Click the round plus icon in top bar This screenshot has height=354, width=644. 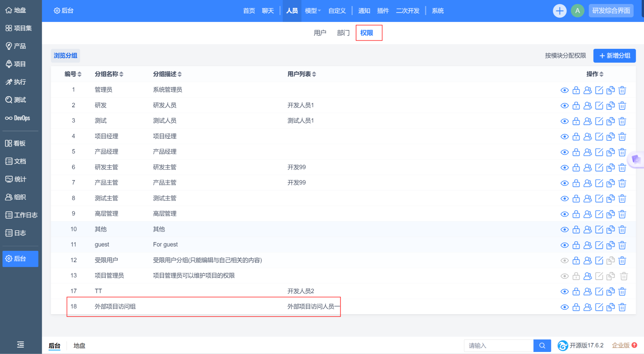click(560, 11)
